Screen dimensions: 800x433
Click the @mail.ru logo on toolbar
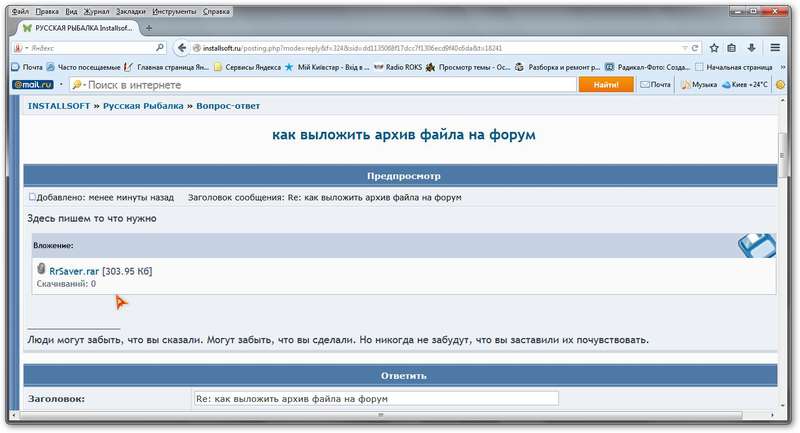[34, 85]
